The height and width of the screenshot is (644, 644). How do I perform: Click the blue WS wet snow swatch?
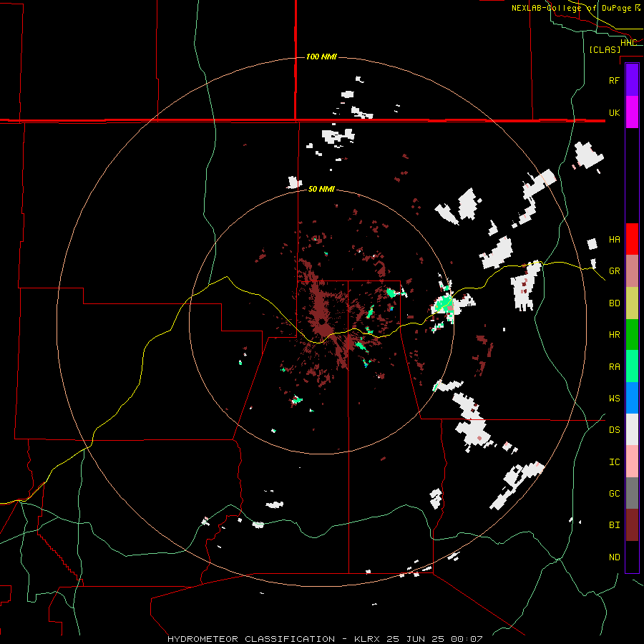(632, 398)
